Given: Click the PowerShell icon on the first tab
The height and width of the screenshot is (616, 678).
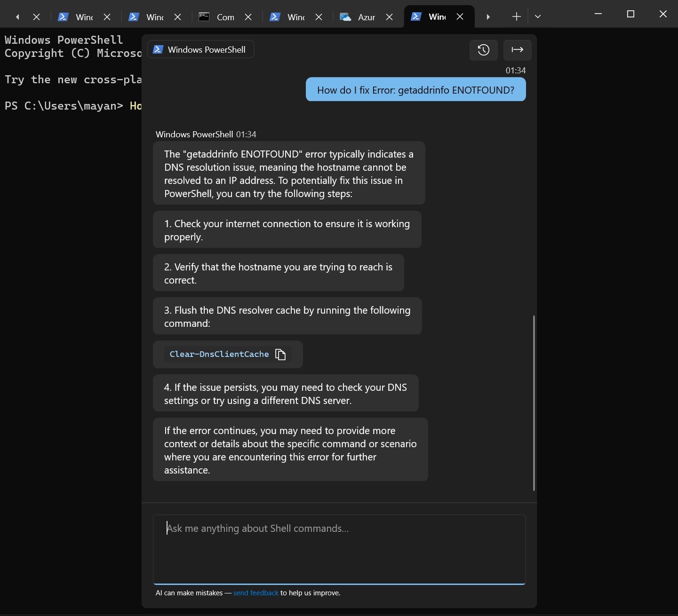Looking at the screenshot, I should tap(63, 16).
